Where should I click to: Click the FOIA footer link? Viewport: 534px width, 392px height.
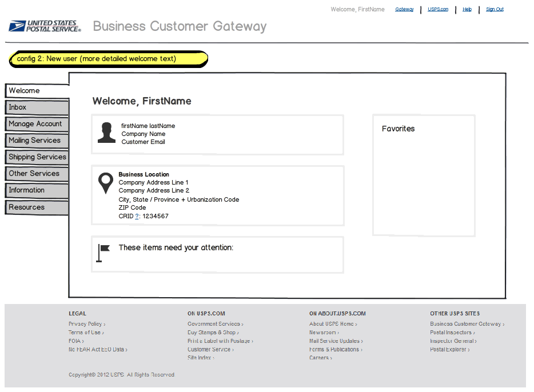(76, 341)
